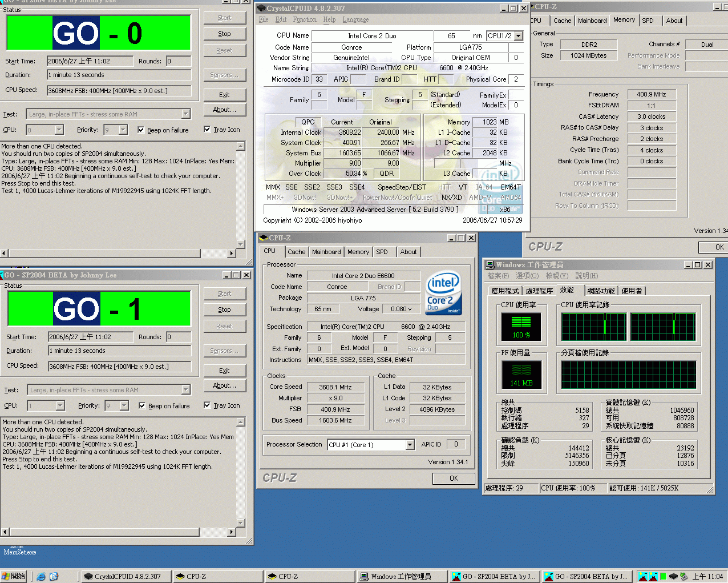Click the second quick launch icon beside Internet Explorer
Image resolution: width=728 pixels, height=583 pixels.
tap(54, 576)
